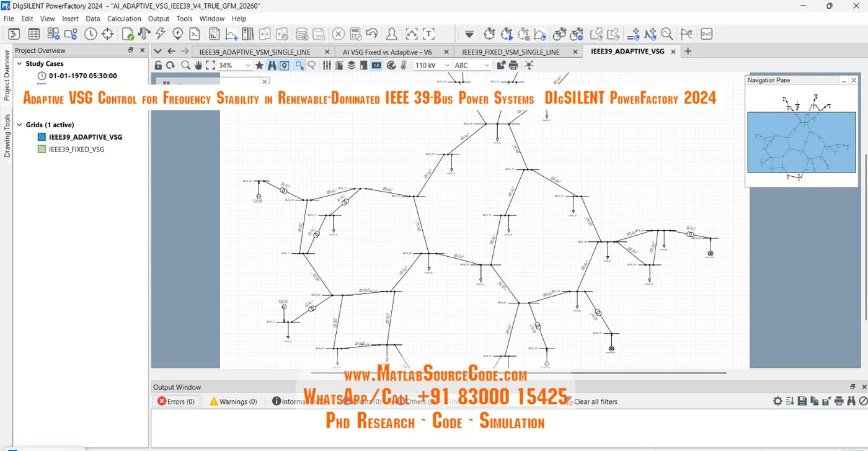868x451 pixels.
Task: Open diagram colouring palette icon
Action: (x=391, y=65)
